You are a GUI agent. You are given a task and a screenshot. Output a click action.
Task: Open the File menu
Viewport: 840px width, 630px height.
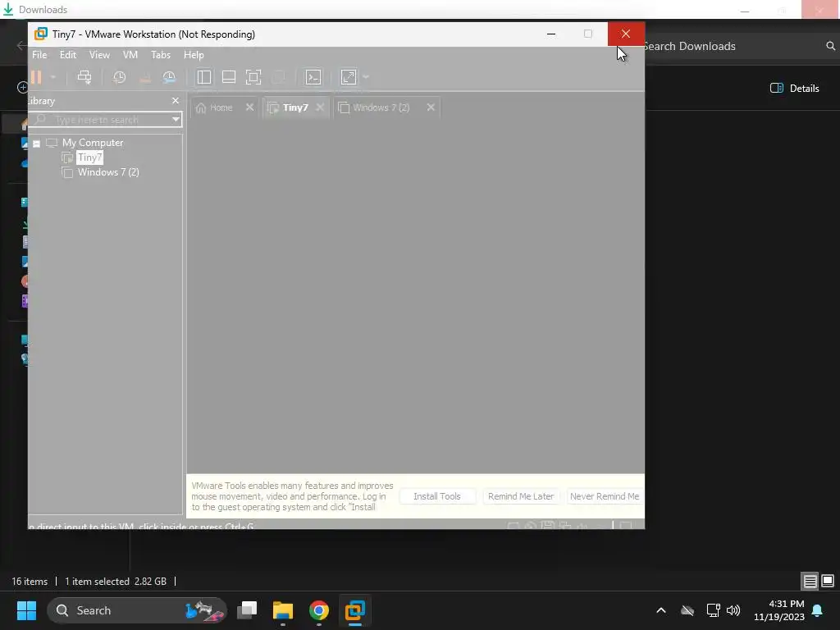coord(39,55)
